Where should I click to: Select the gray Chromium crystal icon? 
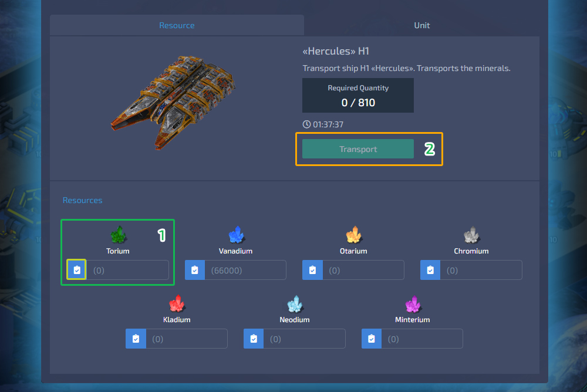pos(471,235)
